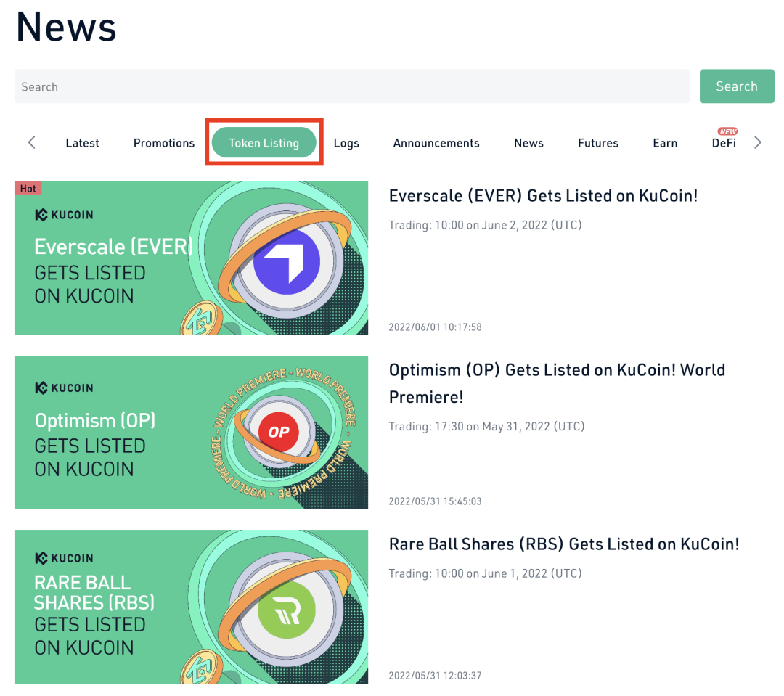Click the timestamp 2022/05/31 15:45:03
Screen dimensions: 784x696
(435, 501)
